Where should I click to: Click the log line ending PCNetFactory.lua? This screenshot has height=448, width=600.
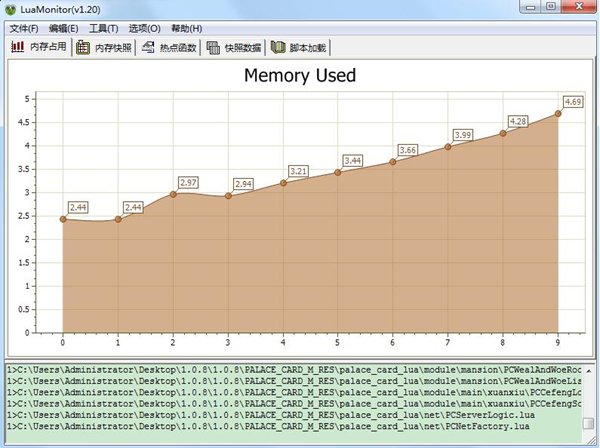pos(268,426)
